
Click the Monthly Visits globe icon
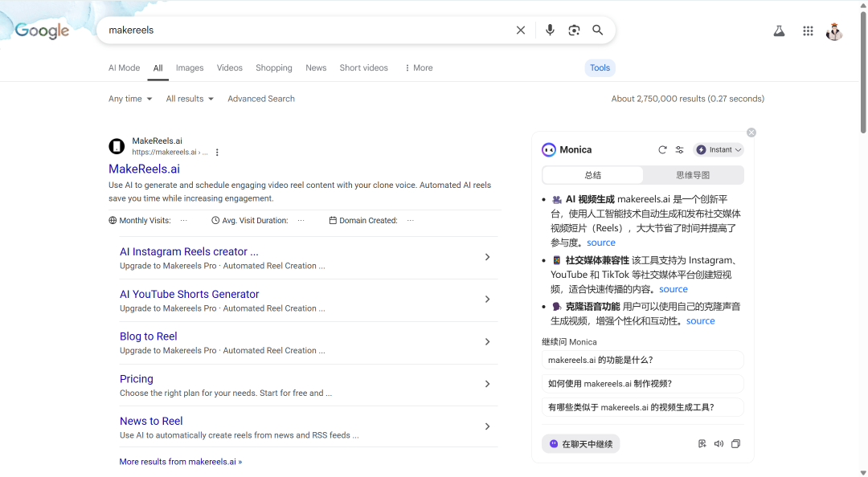click(x=113, y=220)
